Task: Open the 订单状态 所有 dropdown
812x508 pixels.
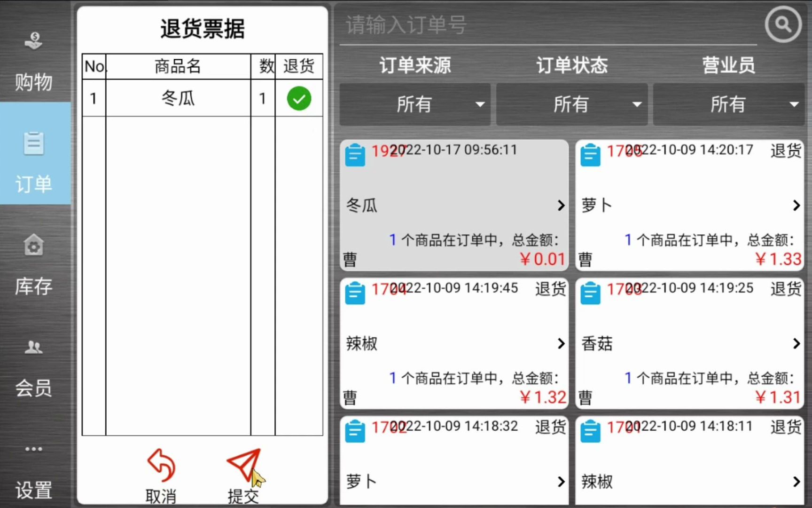Action: (572, 104)
